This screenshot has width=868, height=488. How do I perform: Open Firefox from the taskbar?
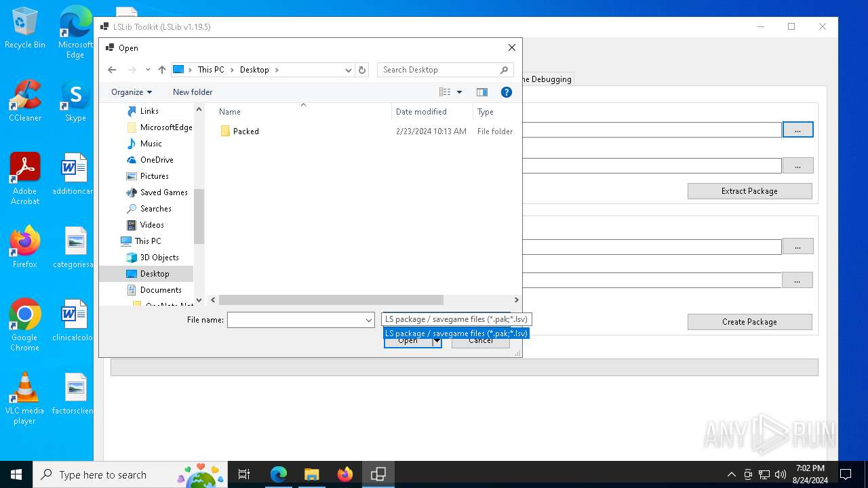[x=344, y=474]
